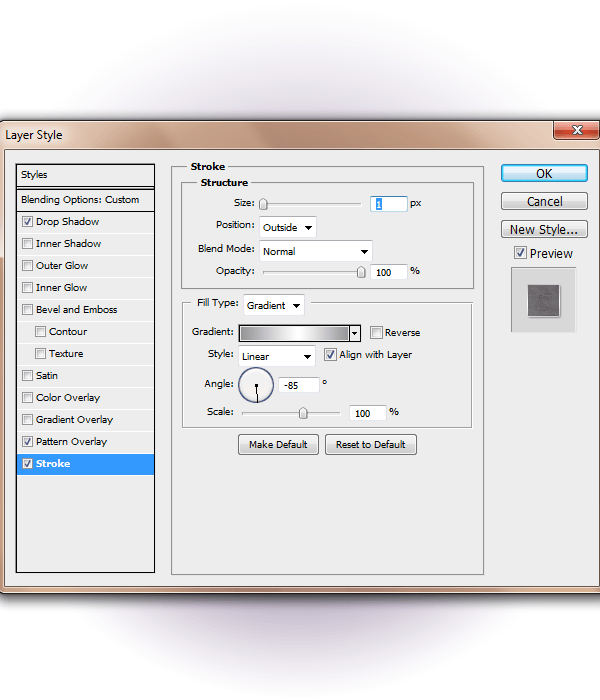
Task: Open the Position dropdown set to Outside
Action: point(288,227)
